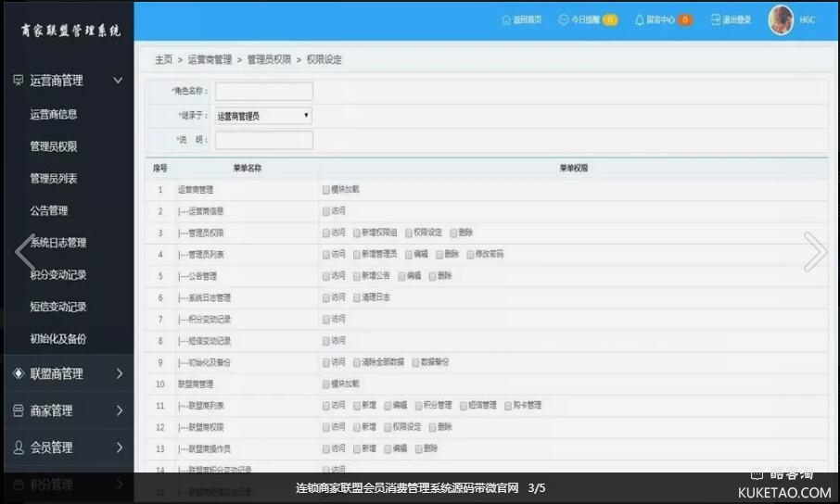Click the 联盟商管理 diamond icon
This screenshot has height=504, width=840.
point(19,373)
